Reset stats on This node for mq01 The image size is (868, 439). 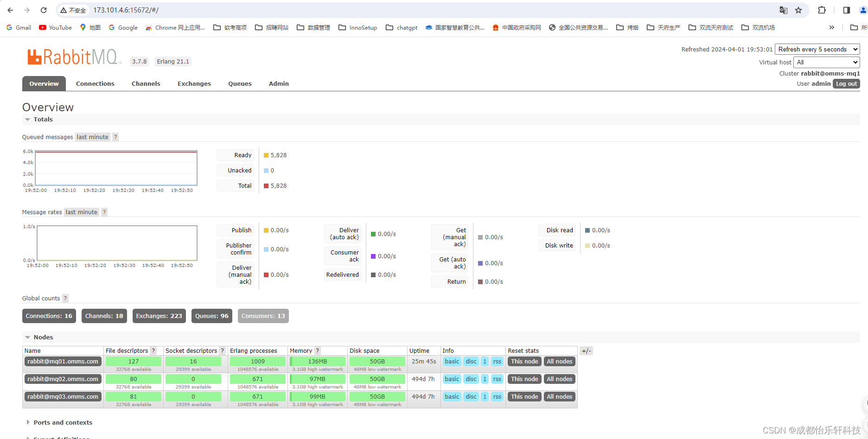click(524, 361)
